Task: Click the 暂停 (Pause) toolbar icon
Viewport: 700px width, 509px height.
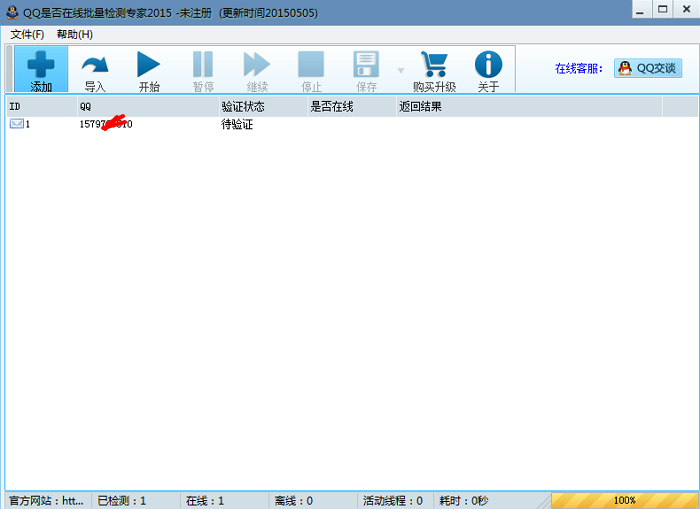Action: [203, 64]
